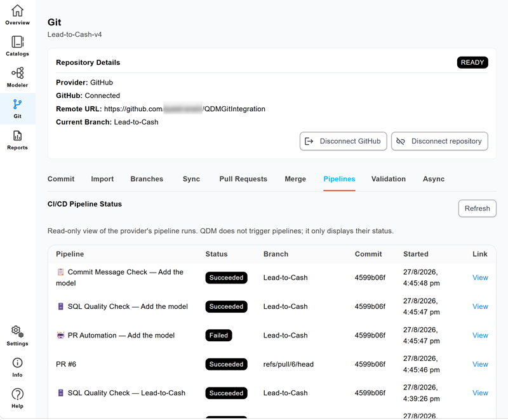This screenshot has height=420, width=508.
Task: Click the Commit column header
Action: [368, 254]
